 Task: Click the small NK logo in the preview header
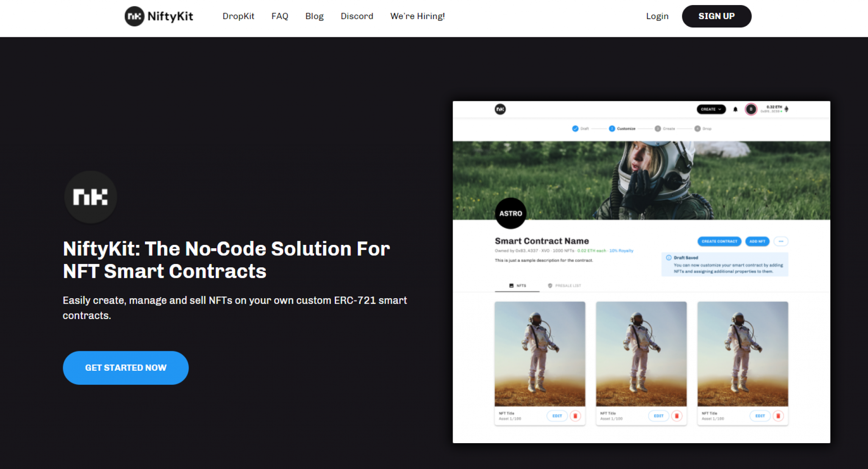[x=500, y=109]
